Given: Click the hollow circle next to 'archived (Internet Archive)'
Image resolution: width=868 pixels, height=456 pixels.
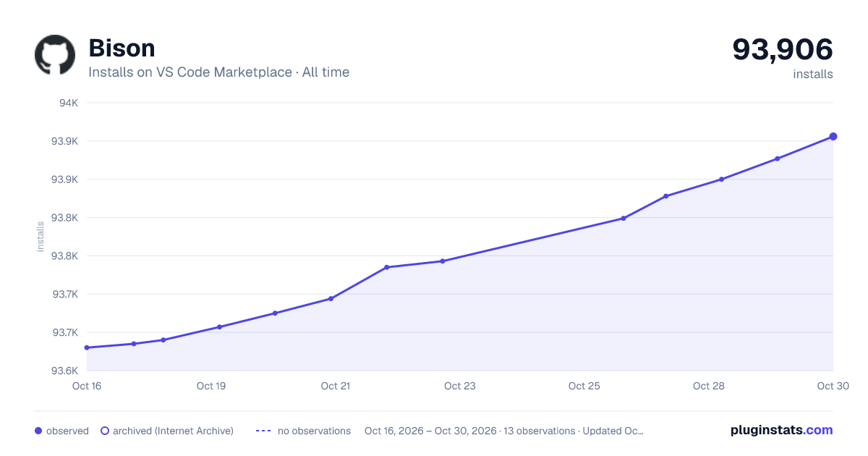Looking at the screenshot, I should [105, 431].
